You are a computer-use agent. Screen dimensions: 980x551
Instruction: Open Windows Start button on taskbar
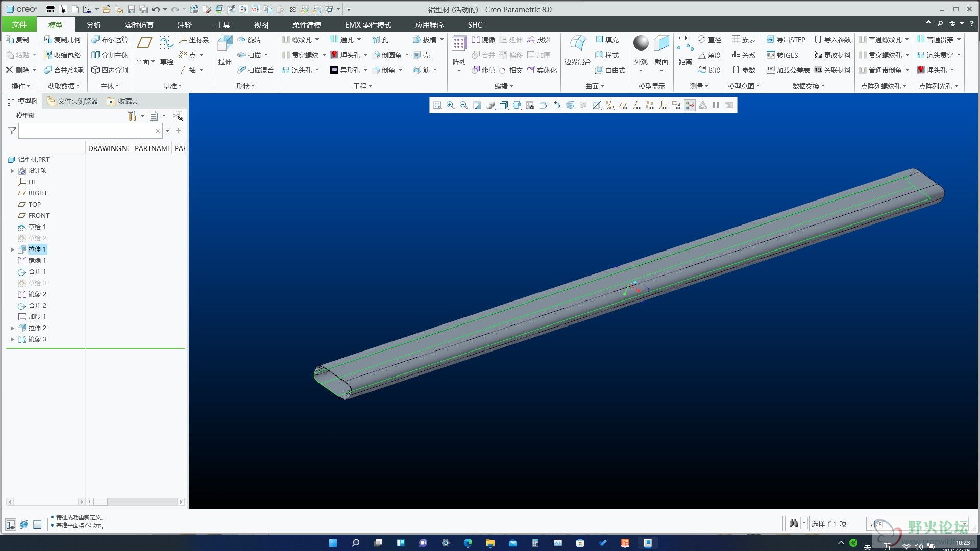pyautogui.click(x=333, y=543)
